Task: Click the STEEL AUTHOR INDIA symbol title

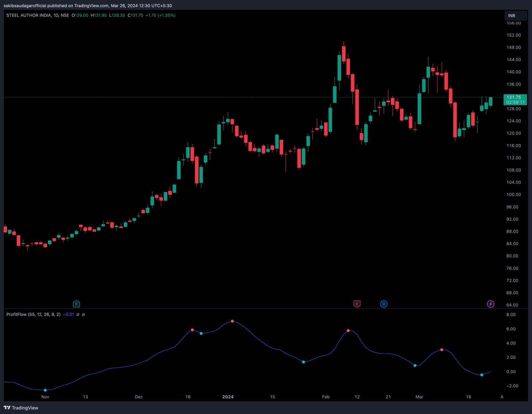Action: pos(29,15)
